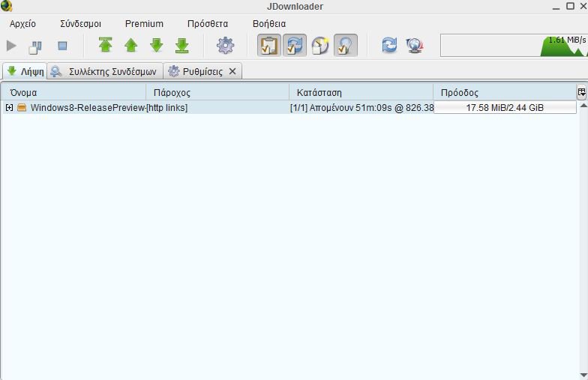The width and height of the screenshot is (588, 380).
Task: Open the Σύνδεσμοι menu
Action: click(x=81, y=24)
